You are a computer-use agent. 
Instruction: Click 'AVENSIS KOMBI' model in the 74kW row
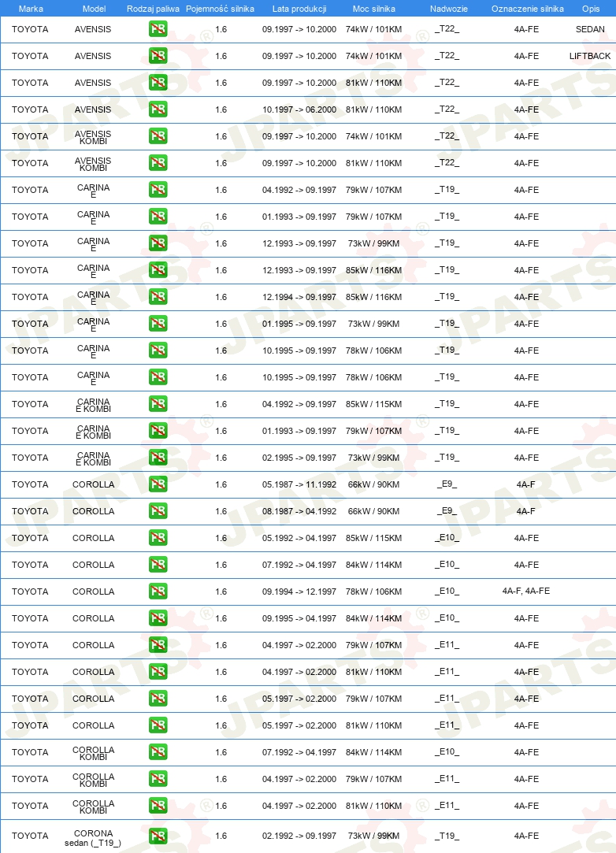coord(93,137)
